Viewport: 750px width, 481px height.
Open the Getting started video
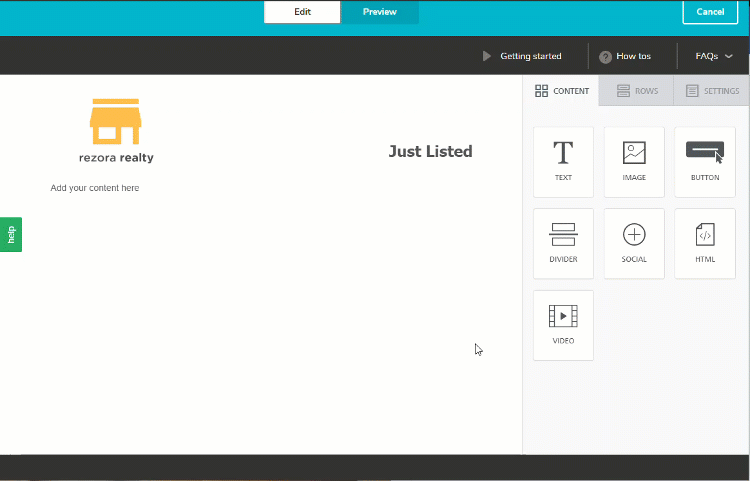coord(522,56)
